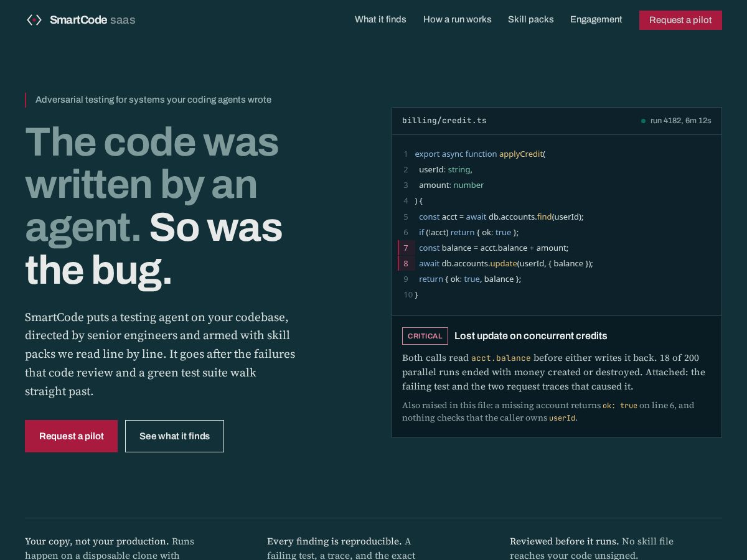The width and height of the screenshot is (747, 560).
Task: Click code line const balance = acct.balance + amount
Action: pos(494,248)
